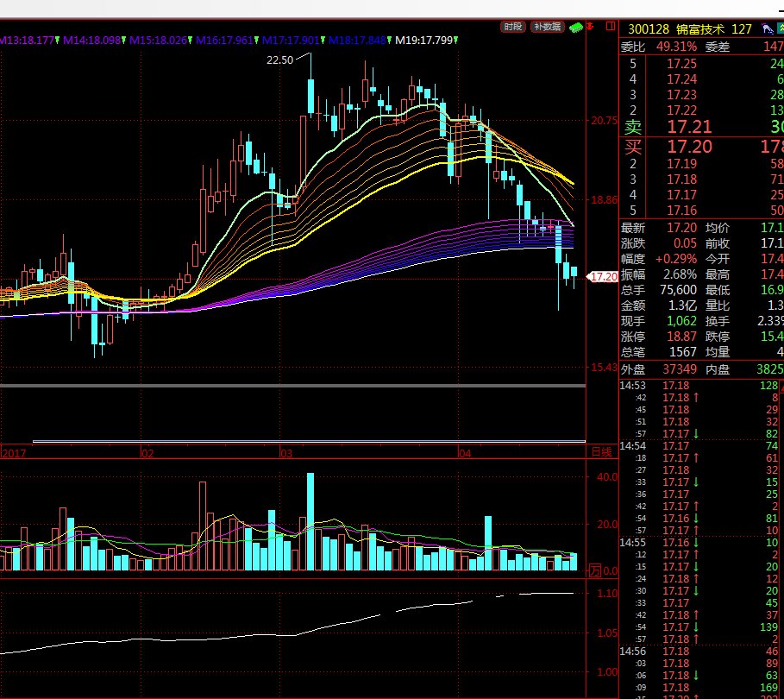Click the 02 month marker on time axis
The image size is (784, 699).
coord(147,453)
